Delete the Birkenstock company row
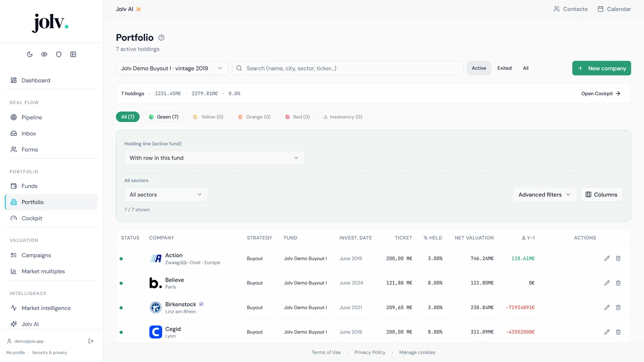 (x=618, y=308)
